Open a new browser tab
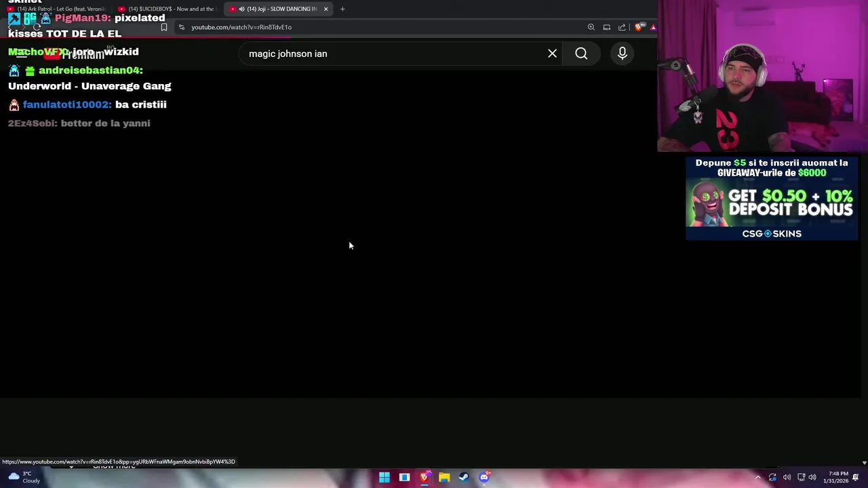This screenshot has width=868, height=488. [342, 9]
